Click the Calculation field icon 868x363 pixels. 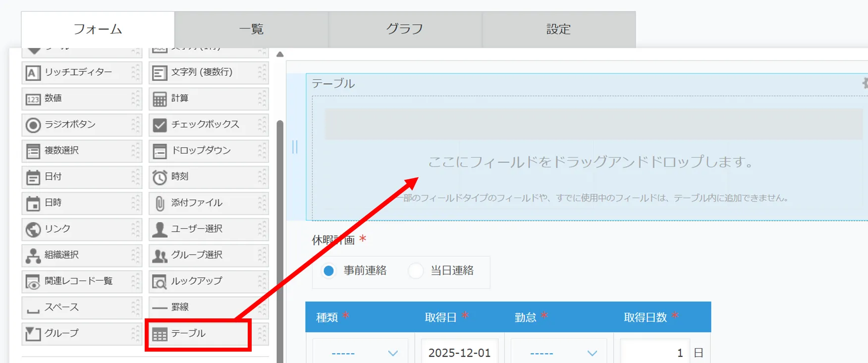pyautogui.click(x=160, y=99)
